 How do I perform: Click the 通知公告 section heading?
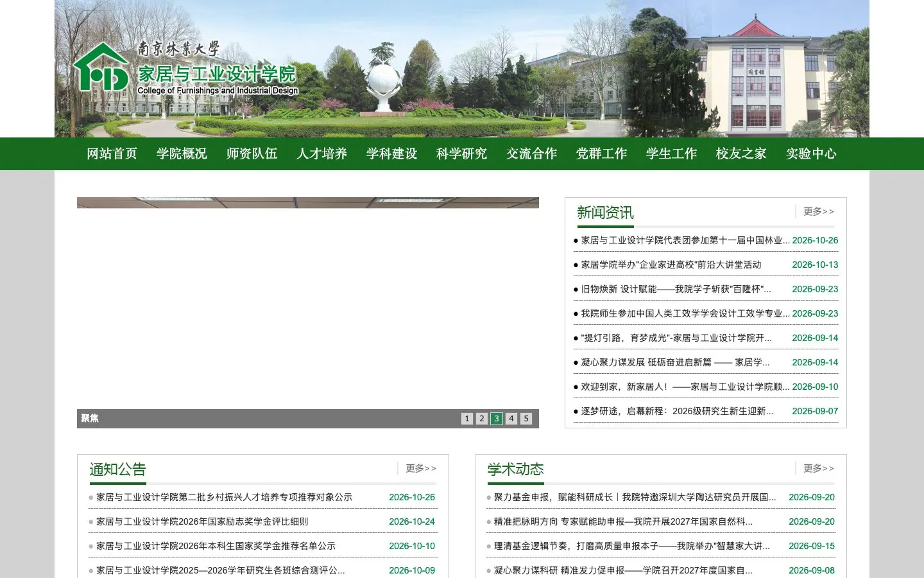coord(117,469)
